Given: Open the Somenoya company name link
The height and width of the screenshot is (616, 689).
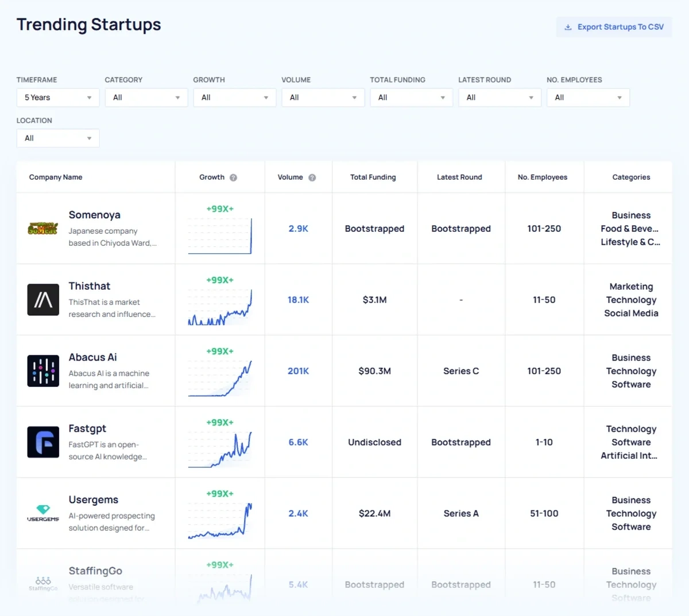Looking at the screenshot, I should pyautogui.click(x=95, y=215).
